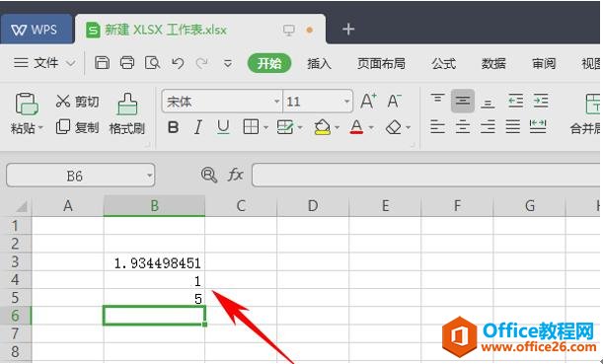Align text left
The width and height of the screenshot is (603, 364).
(x=437, y=126)
